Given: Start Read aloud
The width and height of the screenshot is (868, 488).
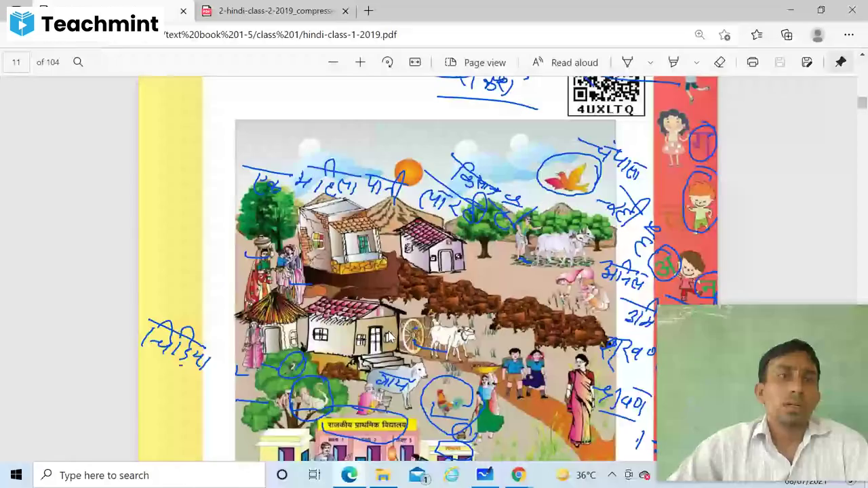Looking at the screenshot, I should pyautogui.click(x=565, y=62).
